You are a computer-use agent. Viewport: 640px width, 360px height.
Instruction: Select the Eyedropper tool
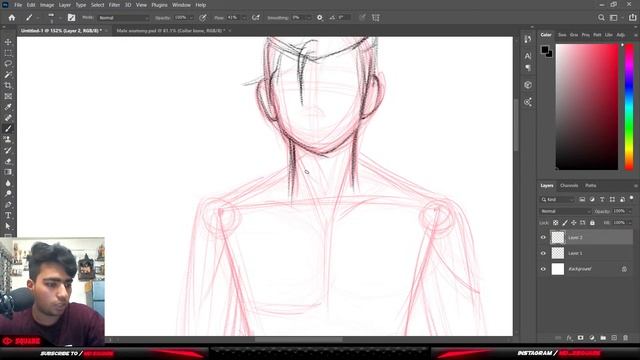(x=8, y=107)
